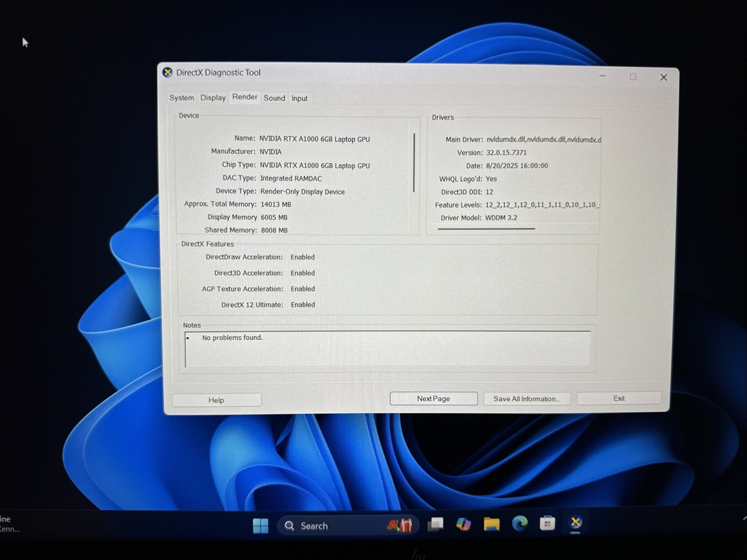Open the Sound tab
This screenshot has height=560, width=747.
click(x=274, y=98)
